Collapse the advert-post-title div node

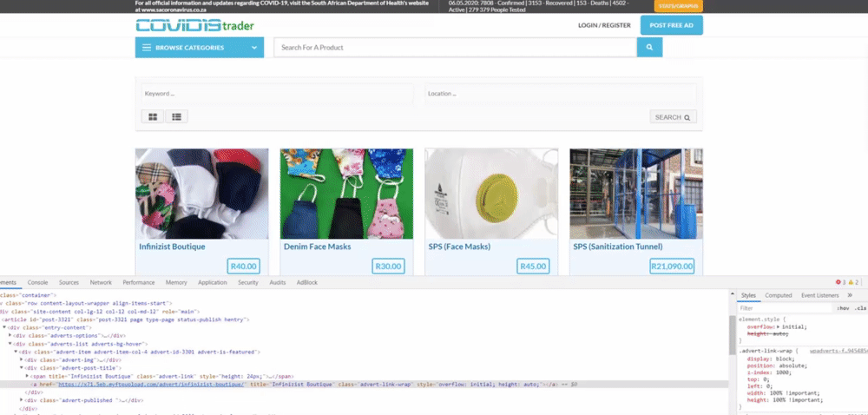[x=22, y=367]
